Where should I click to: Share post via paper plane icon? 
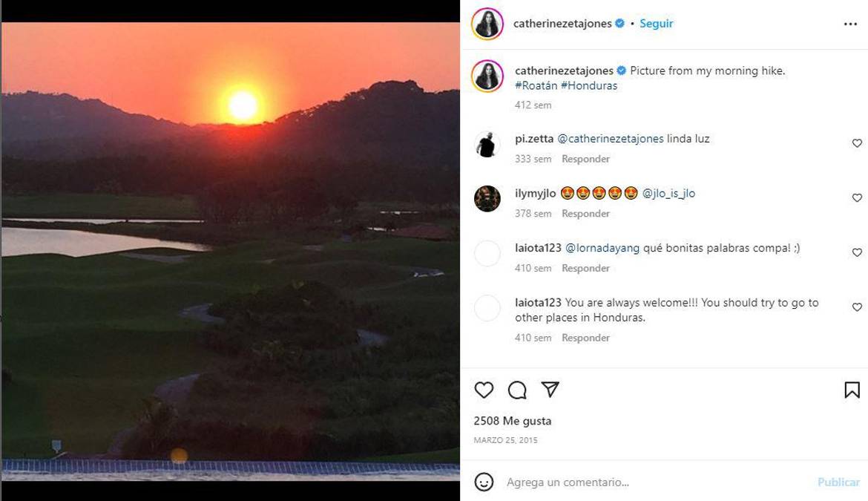[550, 390]
